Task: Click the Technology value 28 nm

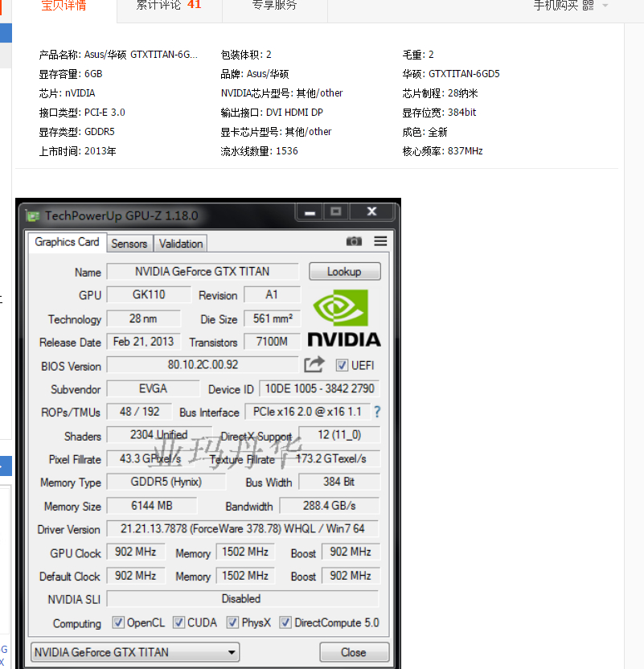Action: click(x=143, y=318)
